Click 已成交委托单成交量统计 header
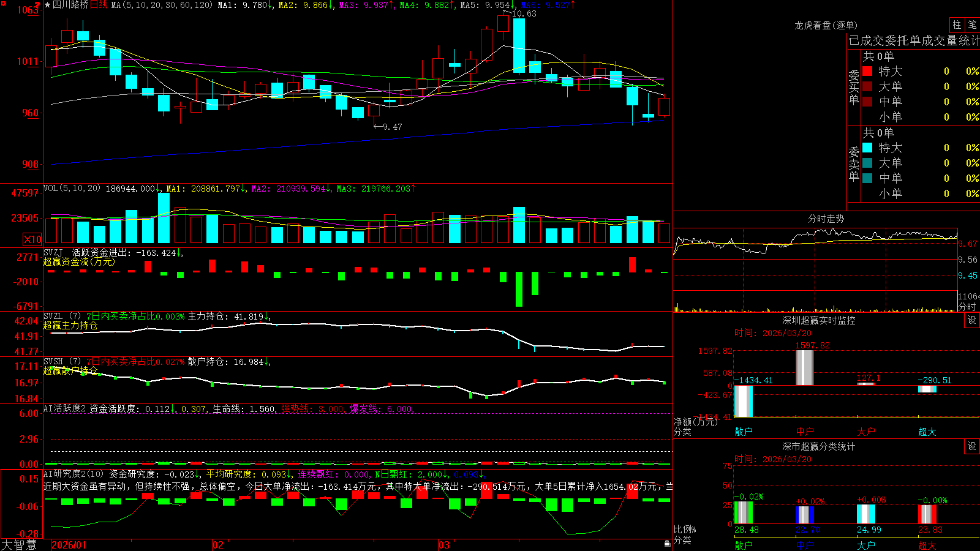 click(914, 40)
